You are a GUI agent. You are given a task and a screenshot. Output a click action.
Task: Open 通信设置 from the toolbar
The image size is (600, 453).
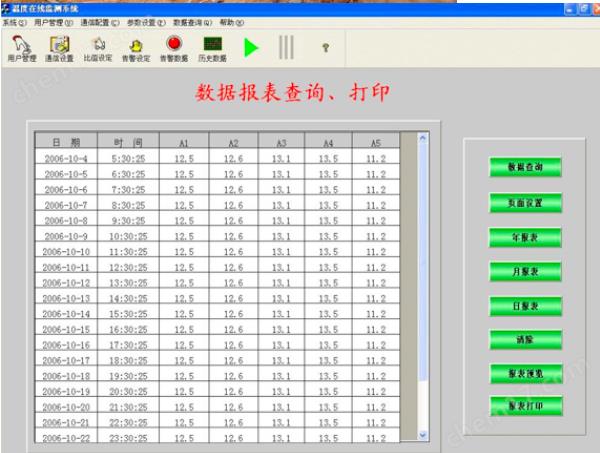click(60, 46)
